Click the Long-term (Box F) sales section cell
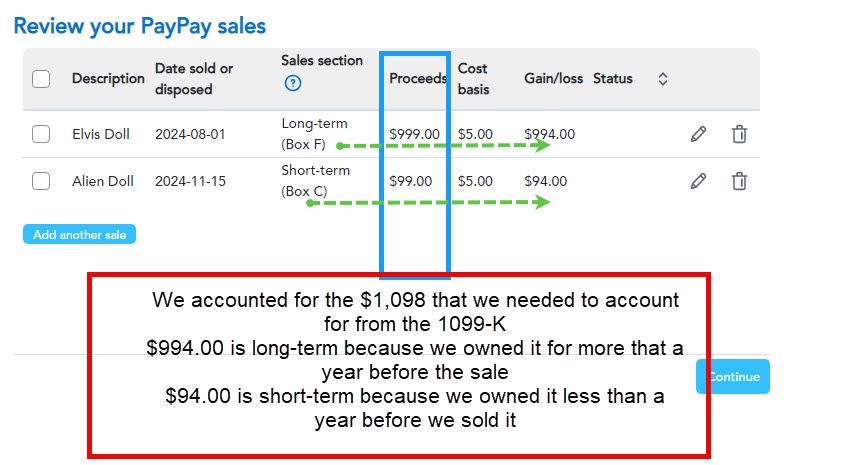Viewport: 847px width, 465px height. [x=314, y=134]
